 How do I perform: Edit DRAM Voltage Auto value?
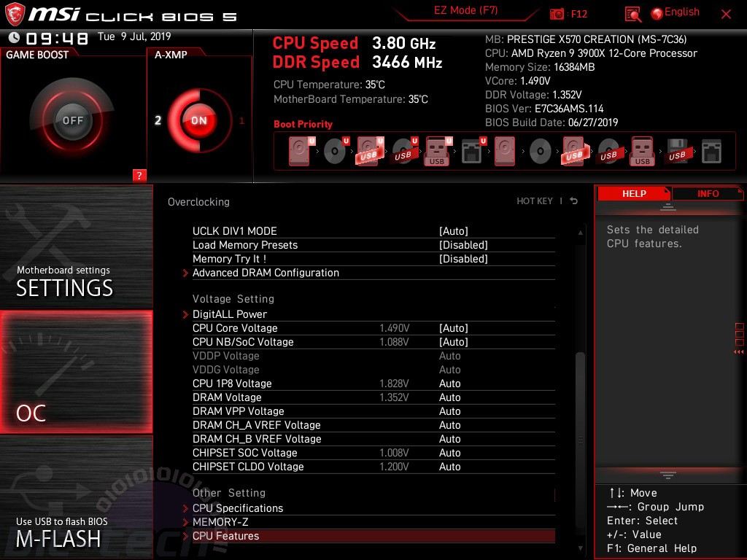[x=449, y=397]
